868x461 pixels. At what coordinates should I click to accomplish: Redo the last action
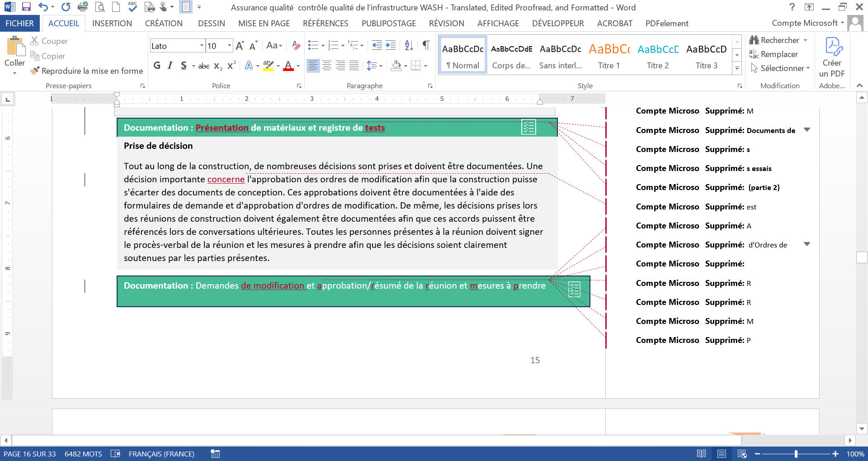66,7
